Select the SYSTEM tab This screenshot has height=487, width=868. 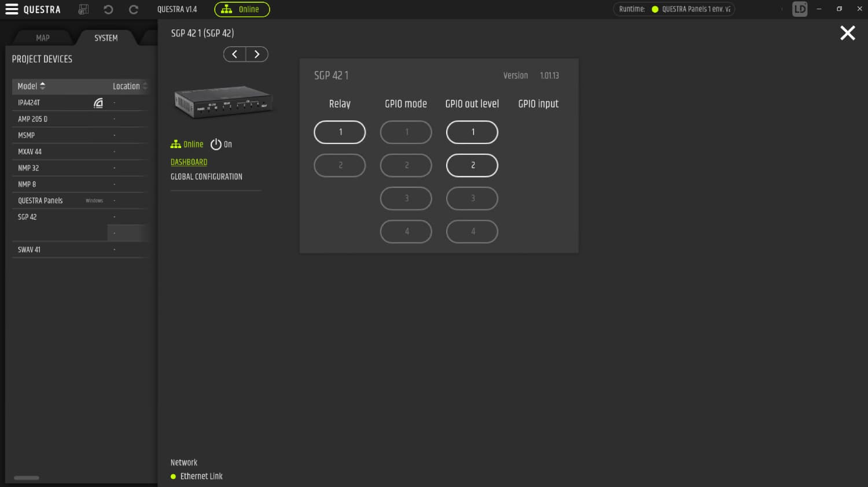point(105,38)
